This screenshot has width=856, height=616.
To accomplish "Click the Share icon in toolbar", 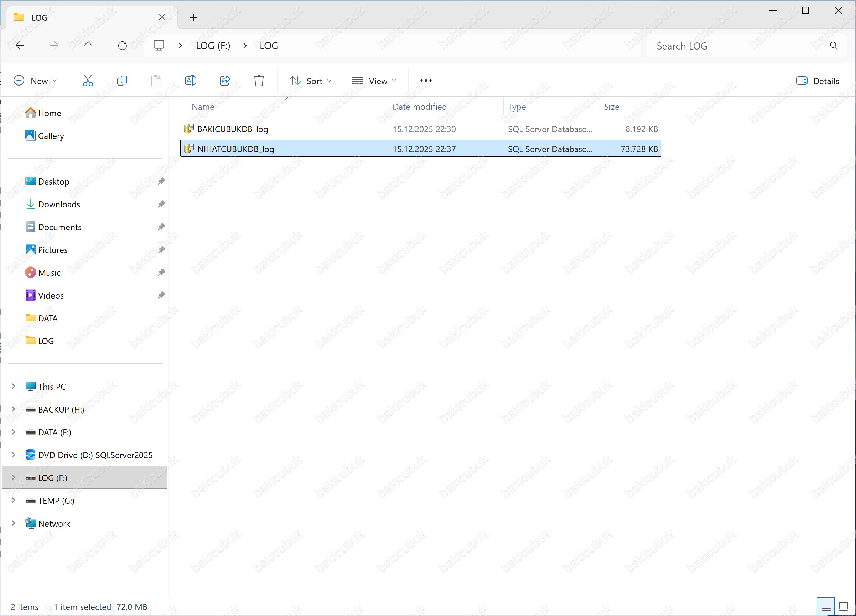I will [224, 81].
